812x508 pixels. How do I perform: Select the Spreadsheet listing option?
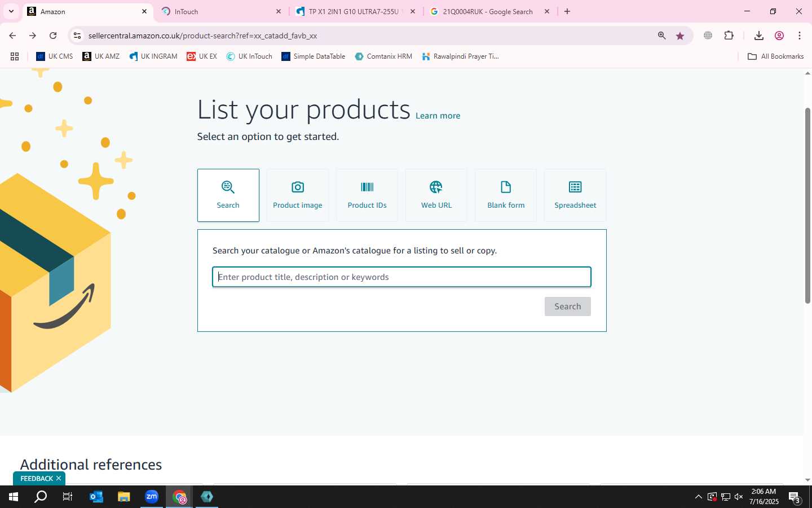pos(575,195)
